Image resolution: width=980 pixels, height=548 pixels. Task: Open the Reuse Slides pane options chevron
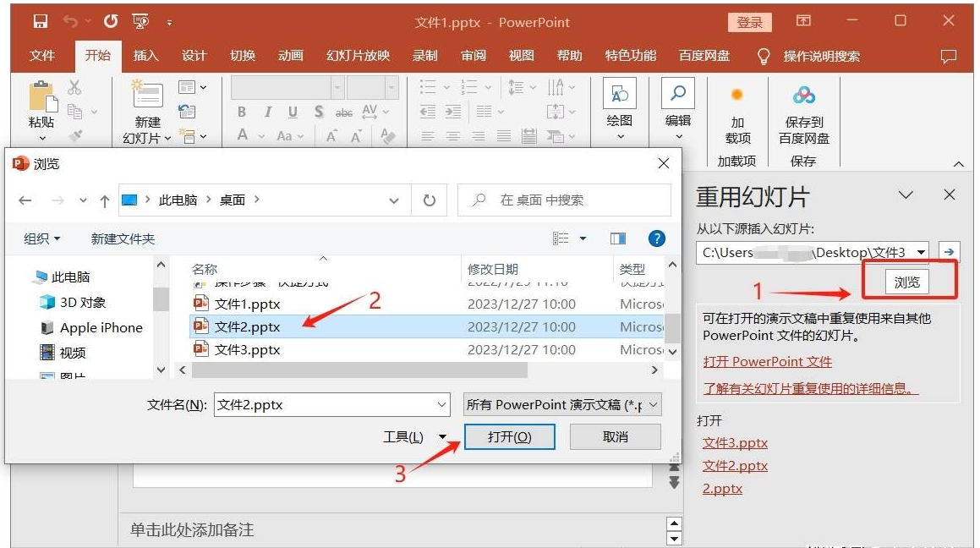click(906, 195)
